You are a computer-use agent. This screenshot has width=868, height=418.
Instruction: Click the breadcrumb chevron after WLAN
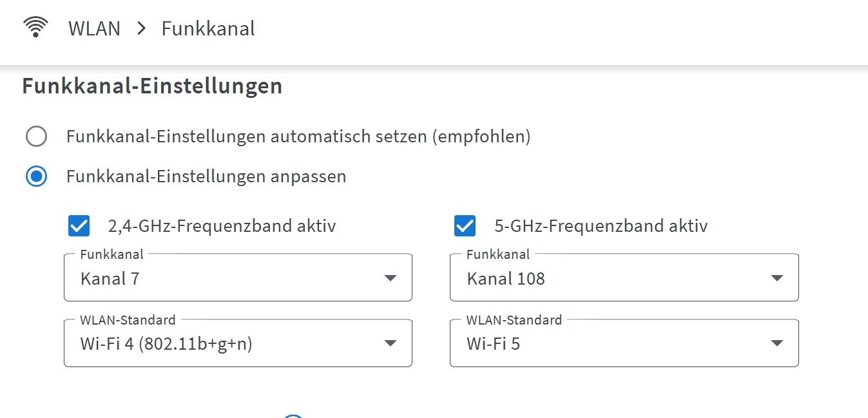(142, 29)
